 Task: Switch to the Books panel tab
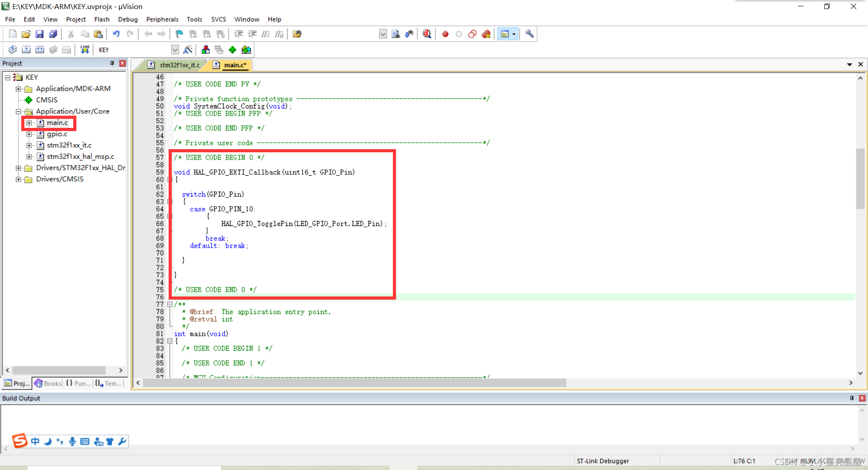pos(48,384)
